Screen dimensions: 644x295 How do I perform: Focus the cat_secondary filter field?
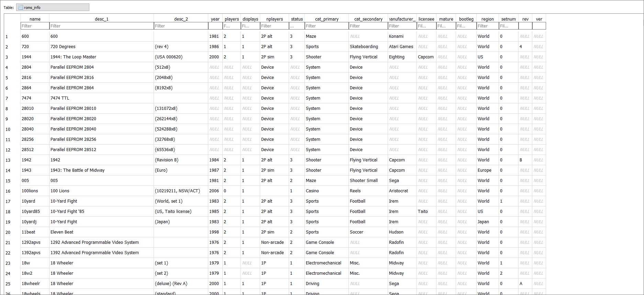click(x=368, y=26)
